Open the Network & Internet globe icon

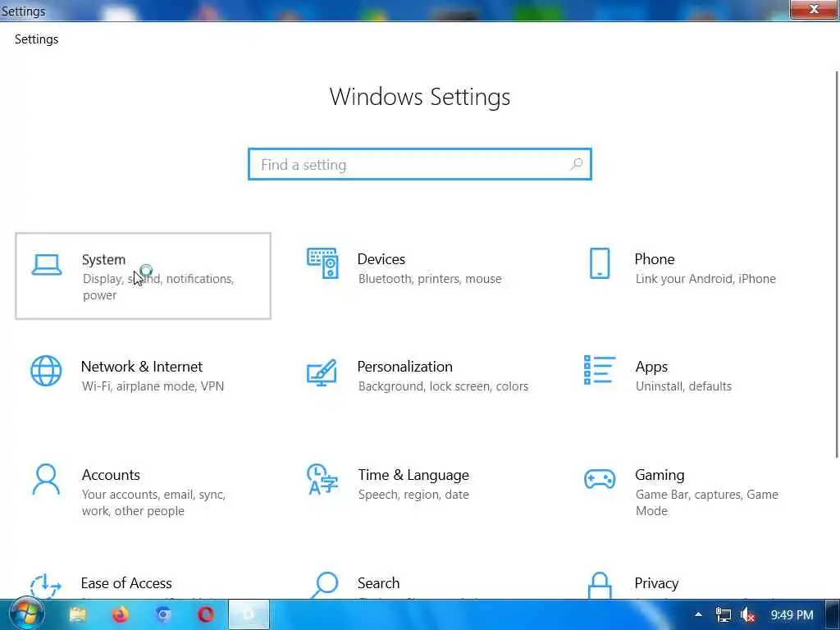click(x=46, y=371)
